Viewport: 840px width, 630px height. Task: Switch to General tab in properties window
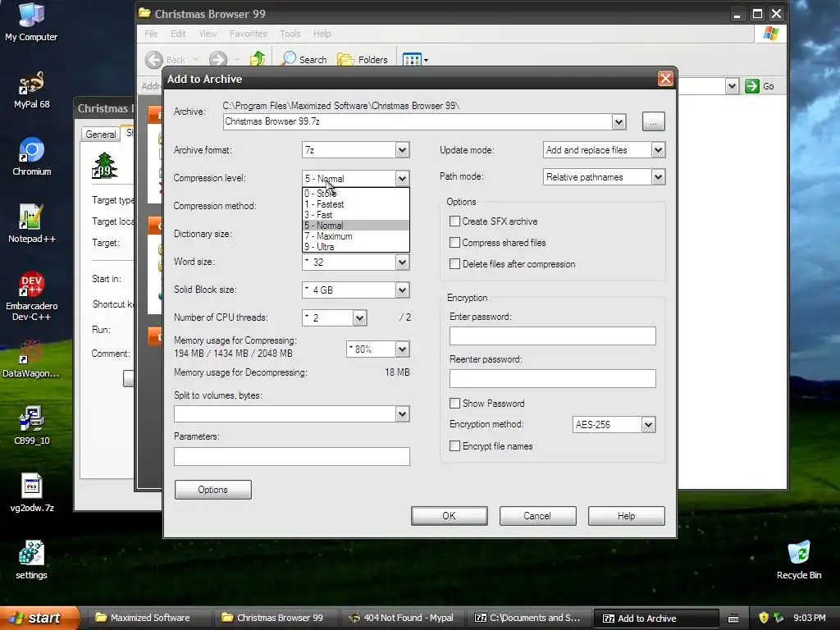click(101, 134)
